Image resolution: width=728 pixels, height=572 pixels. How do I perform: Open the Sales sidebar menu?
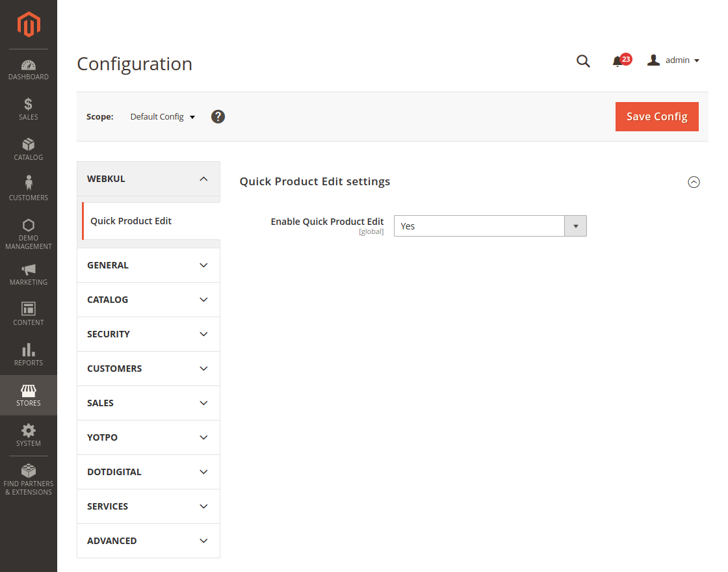[x=29, y=110]
